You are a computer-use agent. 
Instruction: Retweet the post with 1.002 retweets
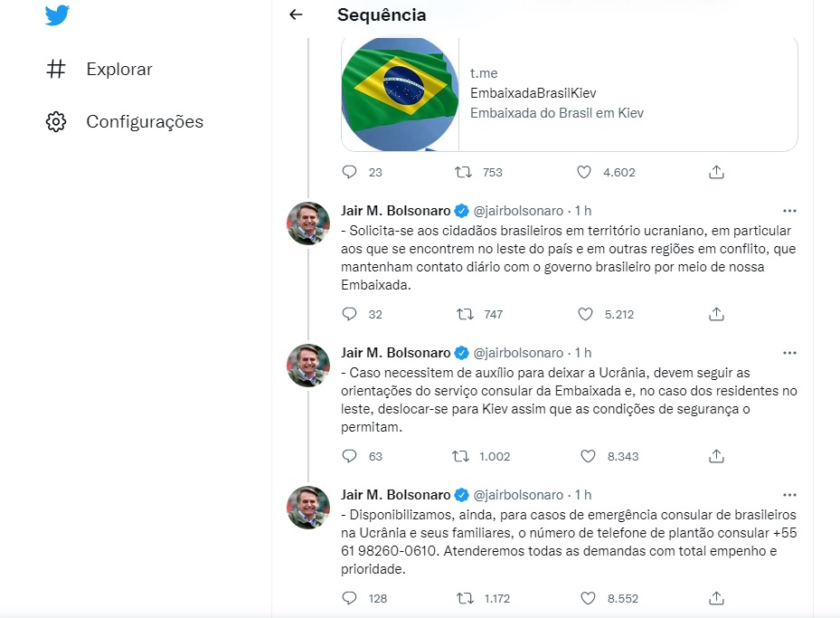tap(462, 456)
